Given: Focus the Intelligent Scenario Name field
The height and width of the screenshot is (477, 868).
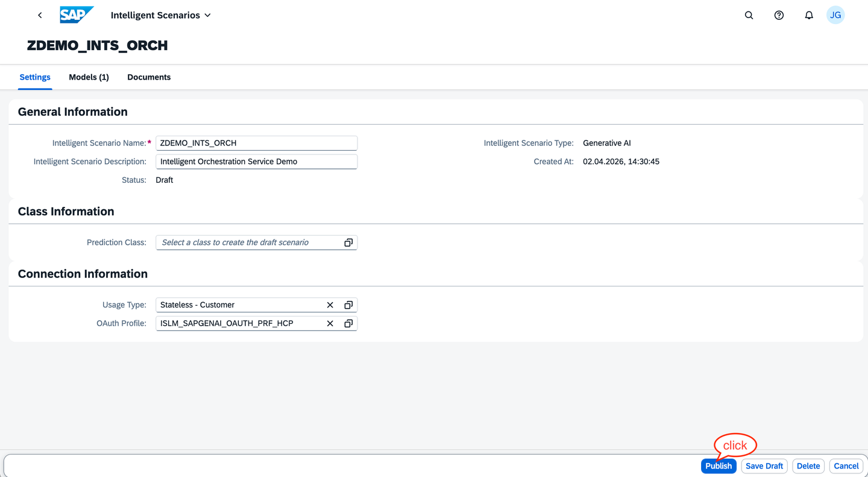Looking at the screenshot, I should coord(256,144).
